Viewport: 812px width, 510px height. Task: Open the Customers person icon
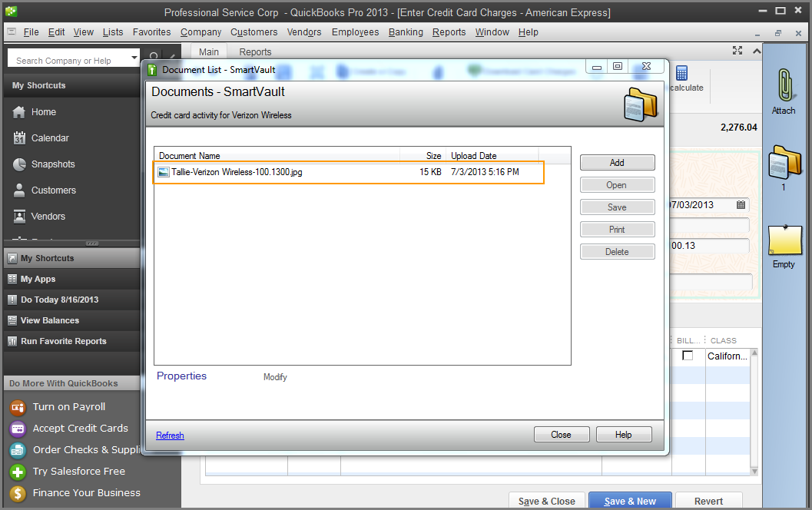click(x=19, y=190)
